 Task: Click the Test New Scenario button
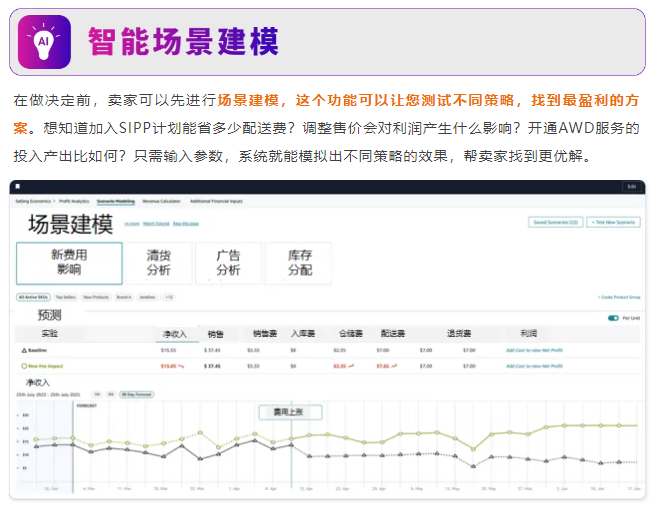(x=613, y=221)
